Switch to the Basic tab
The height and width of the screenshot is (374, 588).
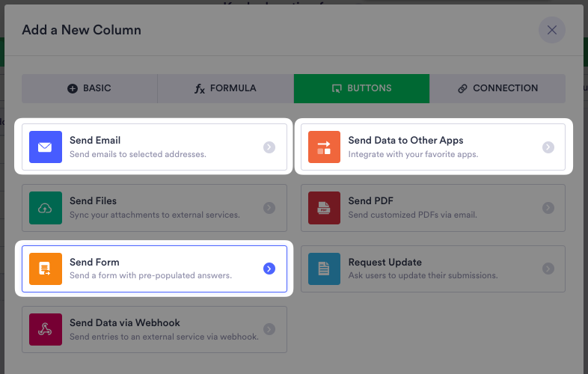tap(89, 88)
